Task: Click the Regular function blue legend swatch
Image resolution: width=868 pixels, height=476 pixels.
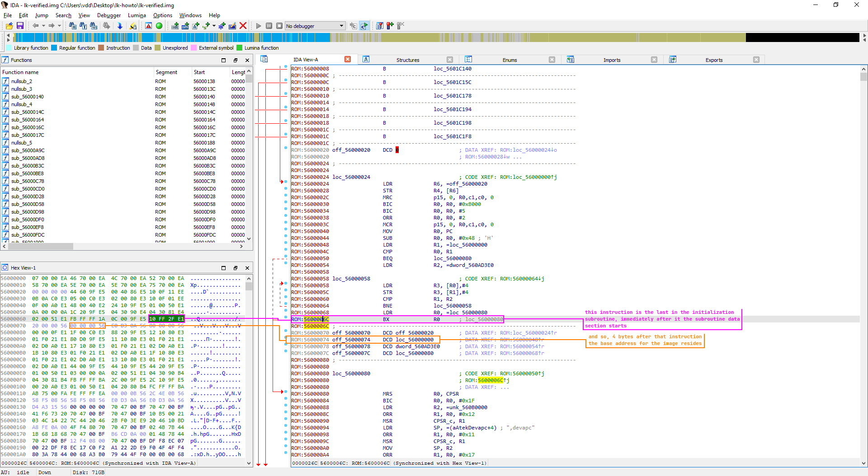Action: click(54, 48)
